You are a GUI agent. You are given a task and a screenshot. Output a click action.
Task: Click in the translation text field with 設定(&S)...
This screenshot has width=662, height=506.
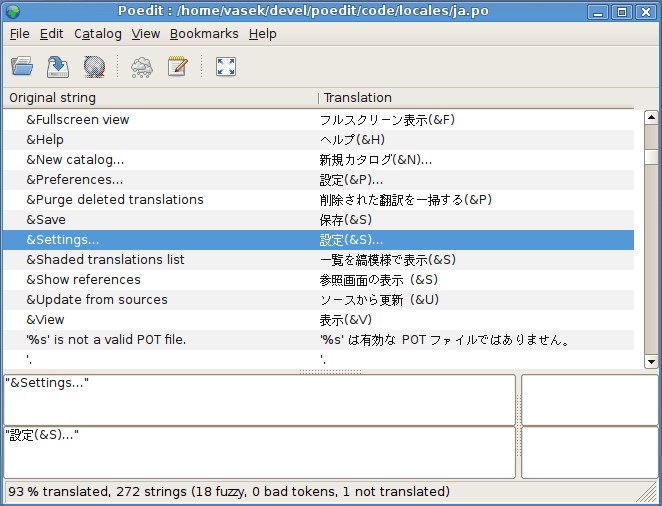pyautogui.click(x=260, y=452)
